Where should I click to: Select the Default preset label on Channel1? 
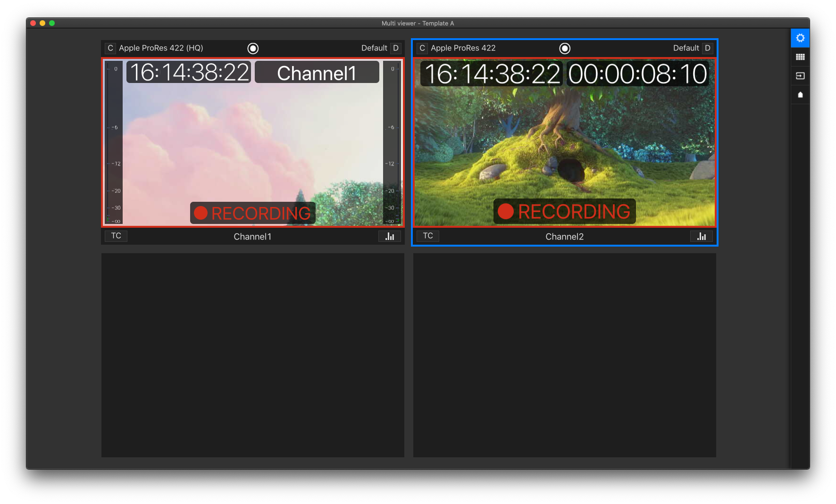(x=374, y=48)
